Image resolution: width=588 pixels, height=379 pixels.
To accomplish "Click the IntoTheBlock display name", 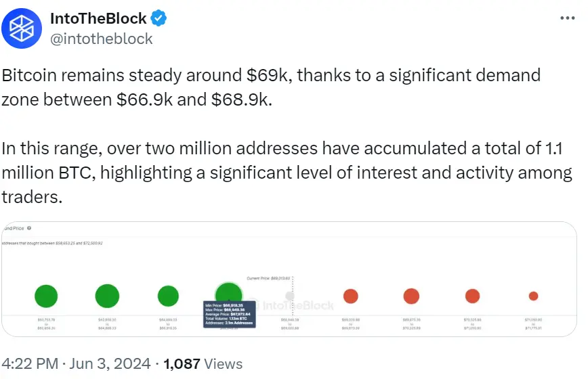I will point(98,18).
